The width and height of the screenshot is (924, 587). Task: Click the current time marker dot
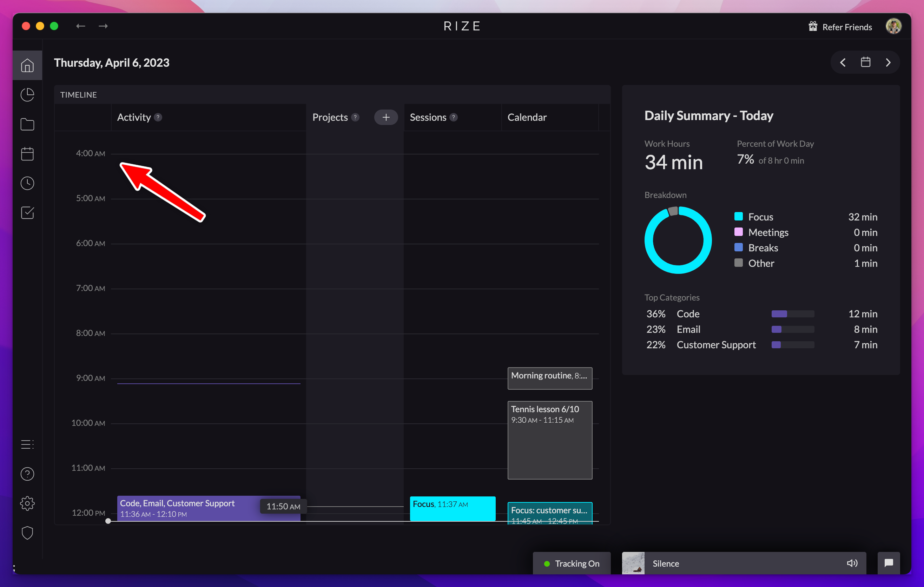coord(108,521)
